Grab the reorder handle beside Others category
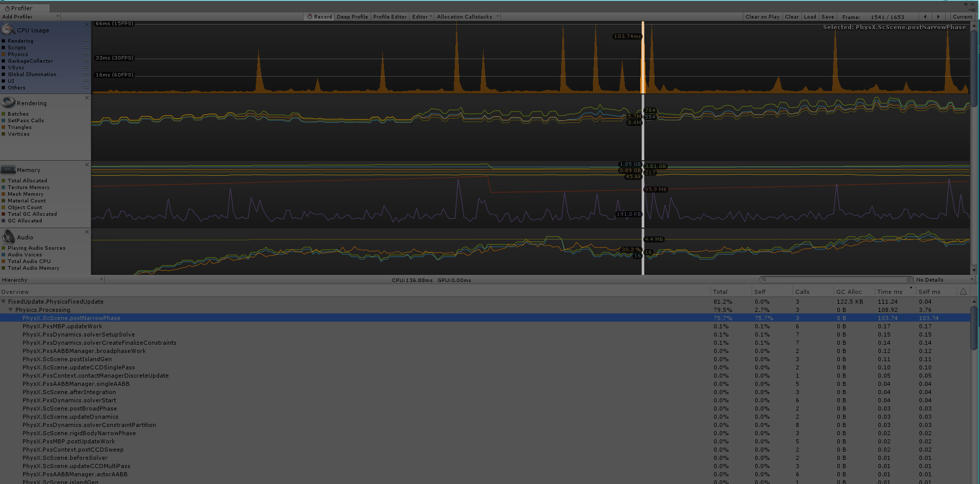This screenshot has height=484, width=980. (x=86, y=87)
